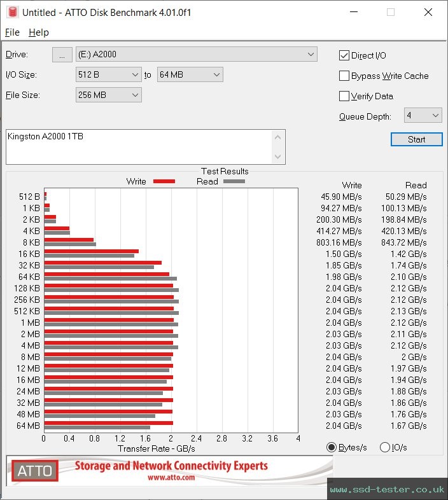Click the write value 414.27 MB/s
The image size is (448, 500).
[339, 231]
